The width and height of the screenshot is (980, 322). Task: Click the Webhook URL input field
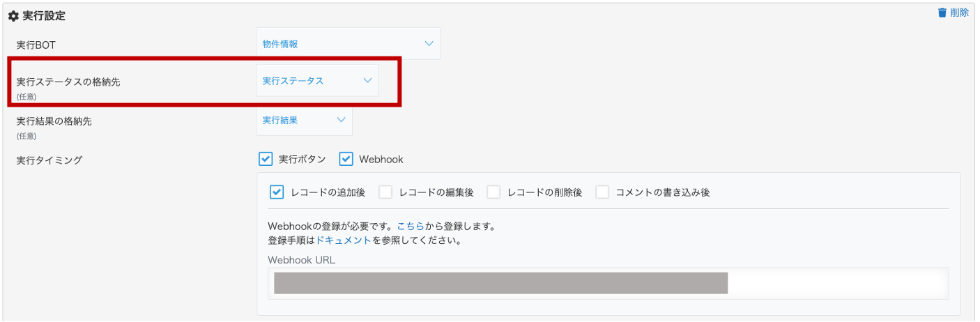coord(608,284)
